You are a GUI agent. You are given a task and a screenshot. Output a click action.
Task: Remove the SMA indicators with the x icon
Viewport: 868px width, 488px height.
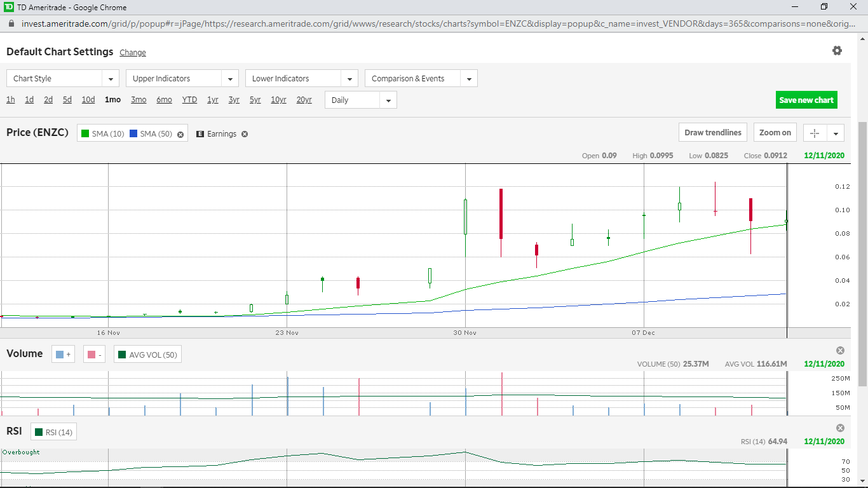(x=180, y=134)
